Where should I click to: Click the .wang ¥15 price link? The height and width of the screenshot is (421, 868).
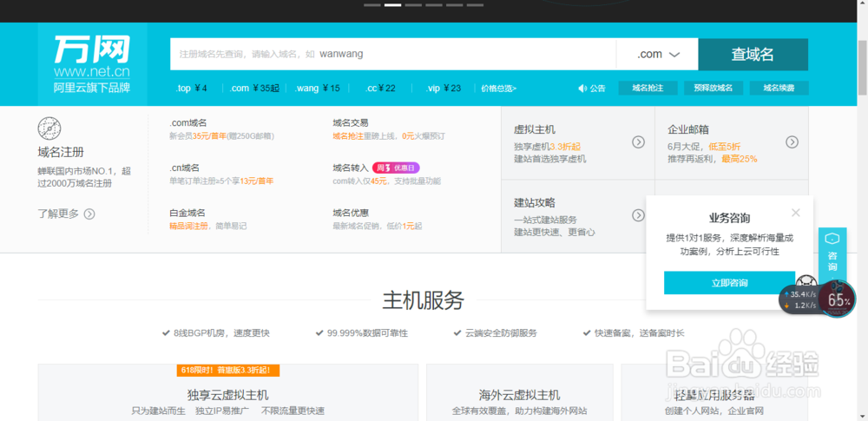click(317, 88)
